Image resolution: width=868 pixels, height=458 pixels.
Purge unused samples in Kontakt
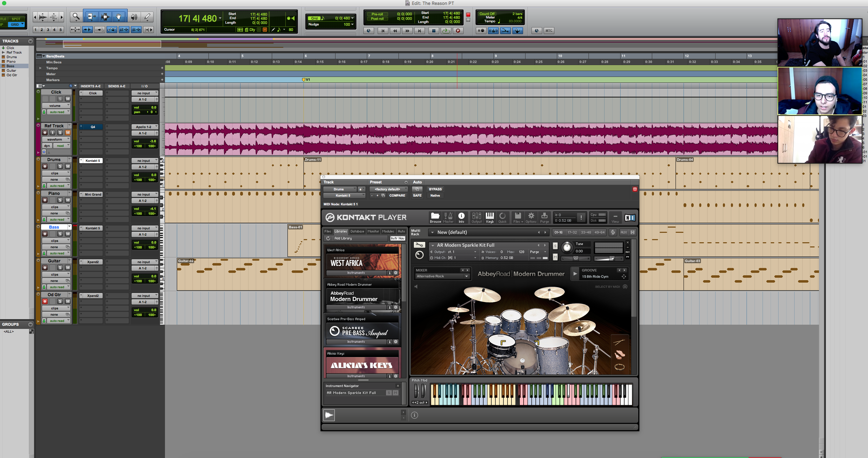tap(544, 217)
